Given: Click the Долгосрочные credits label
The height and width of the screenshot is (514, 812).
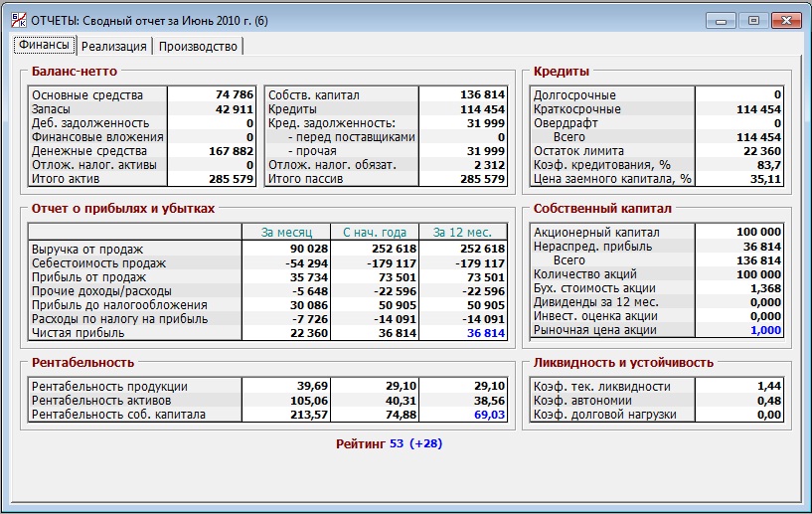Looking at the screenshot, I should click(x=574, y=95).
